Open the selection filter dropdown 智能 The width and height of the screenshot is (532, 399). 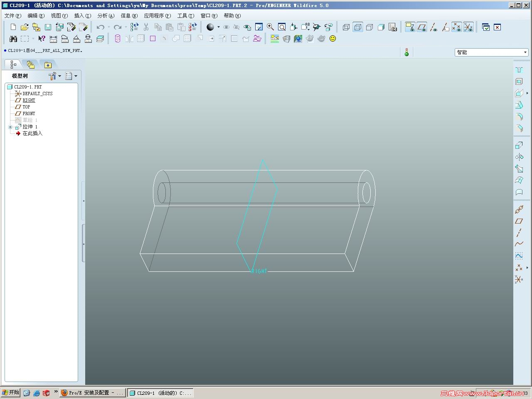click(492, 52)
